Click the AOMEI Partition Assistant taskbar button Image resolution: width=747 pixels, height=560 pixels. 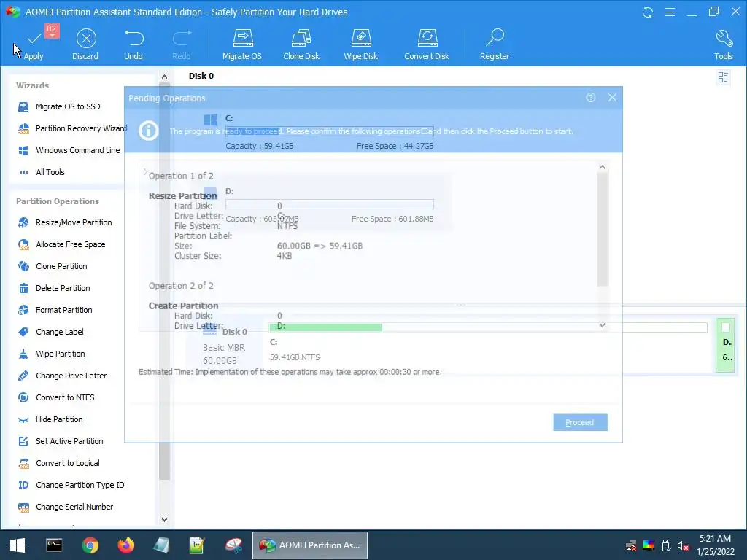tap(309, 545)
